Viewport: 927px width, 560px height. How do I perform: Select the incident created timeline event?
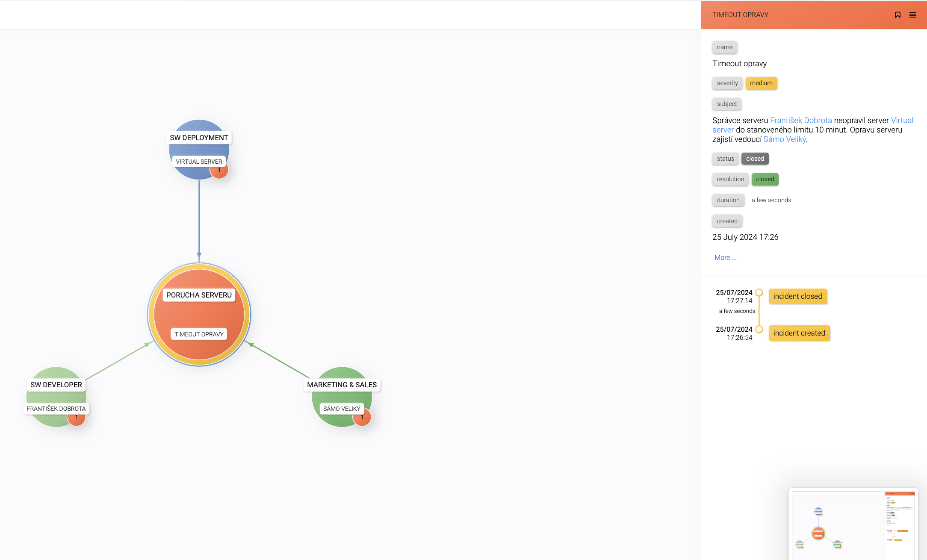[799, 333]
